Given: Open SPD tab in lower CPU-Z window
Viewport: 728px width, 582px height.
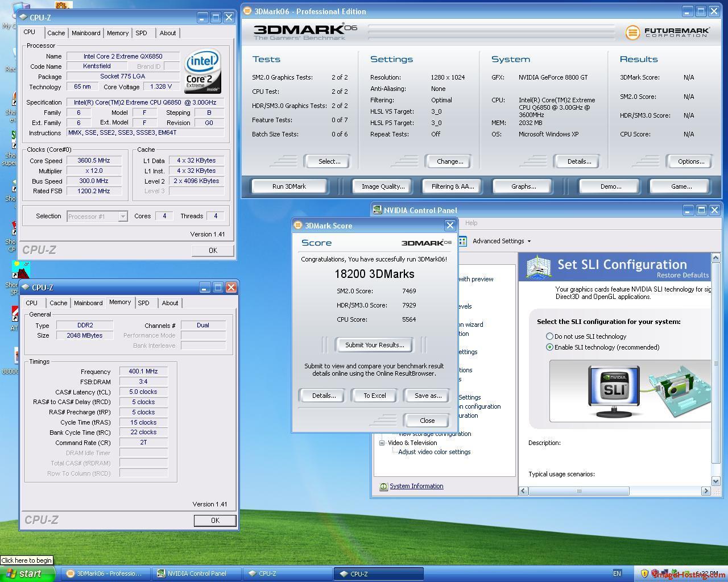Looking at the screenshot, I should [x=144, y=303].
